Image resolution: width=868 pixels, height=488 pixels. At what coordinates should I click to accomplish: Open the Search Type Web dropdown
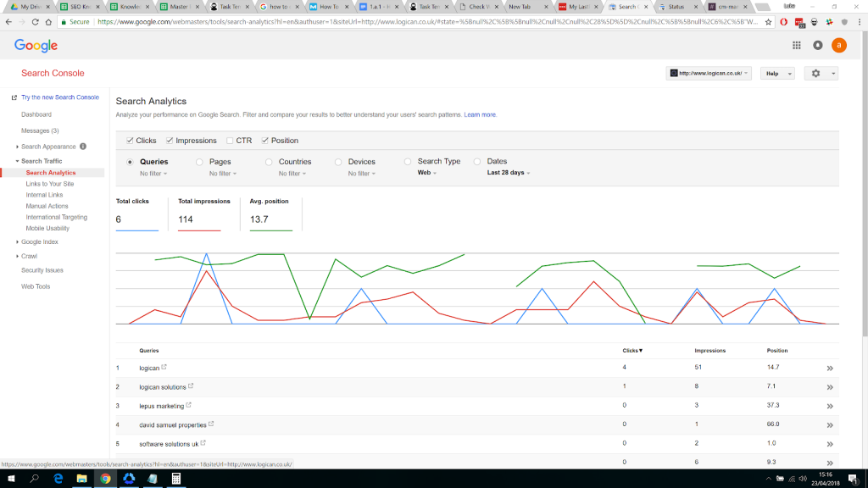pos(427,173)
